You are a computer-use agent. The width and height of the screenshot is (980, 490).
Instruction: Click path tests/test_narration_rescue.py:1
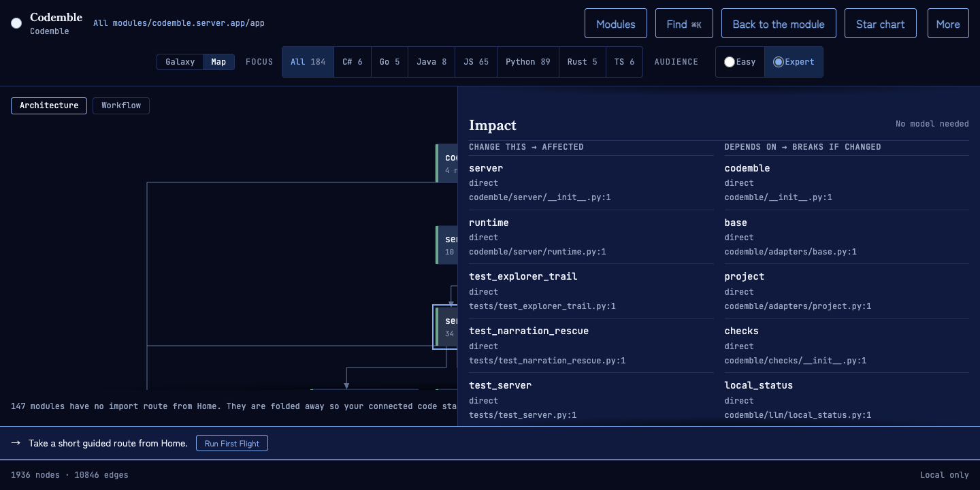click(547, 361)
